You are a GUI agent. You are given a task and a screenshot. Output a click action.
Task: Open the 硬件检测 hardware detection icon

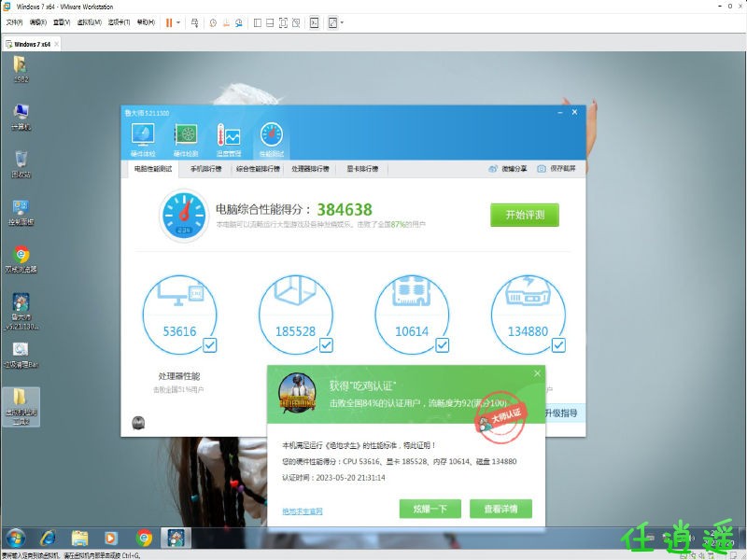(x=186, y=139)
